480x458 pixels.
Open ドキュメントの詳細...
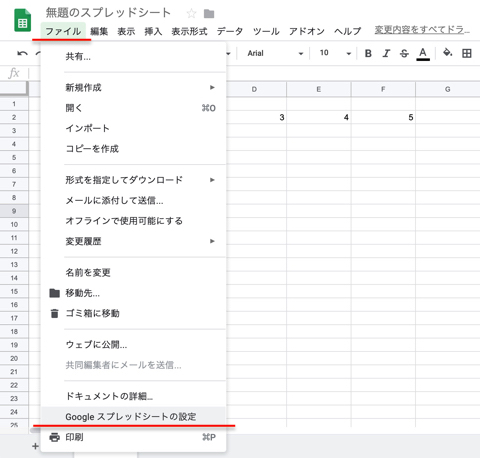point(133,396)
